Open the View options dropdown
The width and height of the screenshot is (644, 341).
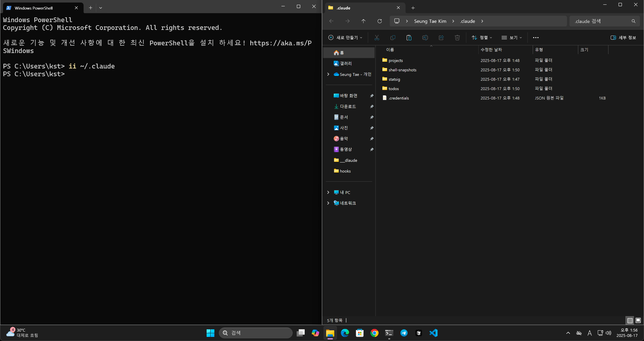click(512, 38)
